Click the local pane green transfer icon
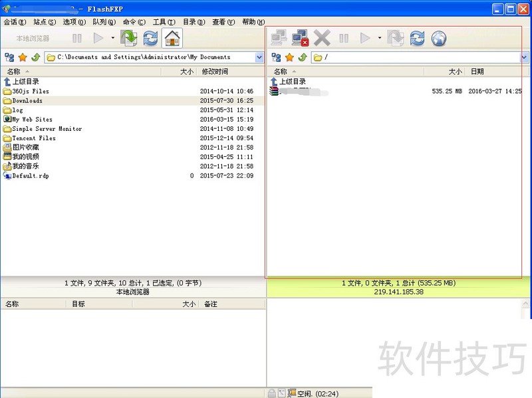This screenshot has width=532, height=398. 129,39
